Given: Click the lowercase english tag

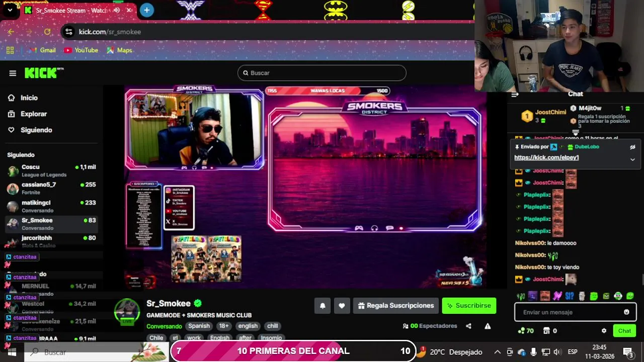Looking at the screenshot, I should click(x=248, y=326).
